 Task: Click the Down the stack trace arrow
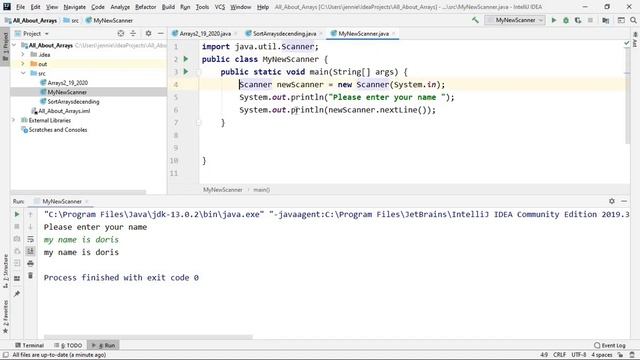(x=30, y=227)
